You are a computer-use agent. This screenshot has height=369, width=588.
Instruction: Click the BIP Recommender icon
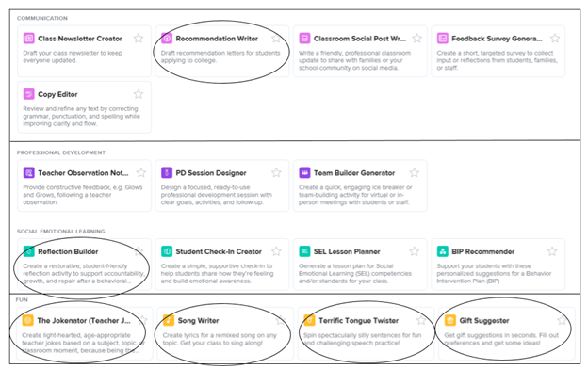[x=443, y=251]
